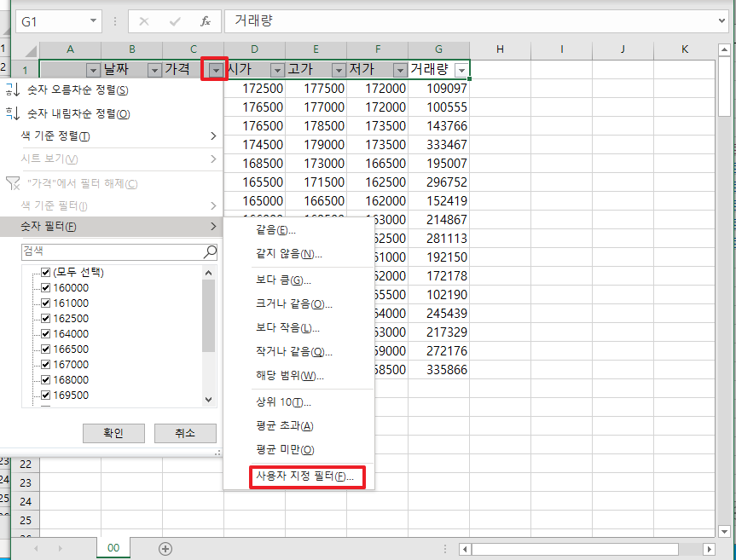The height and width of the screenshot is (560, 736).
Task: Click horizontal scrollbar right arrow
Action: (710, 549)
